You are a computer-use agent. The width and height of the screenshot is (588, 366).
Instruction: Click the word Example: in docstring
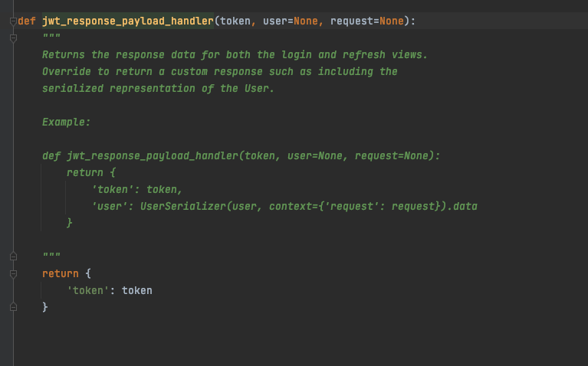tap(66, 123)
